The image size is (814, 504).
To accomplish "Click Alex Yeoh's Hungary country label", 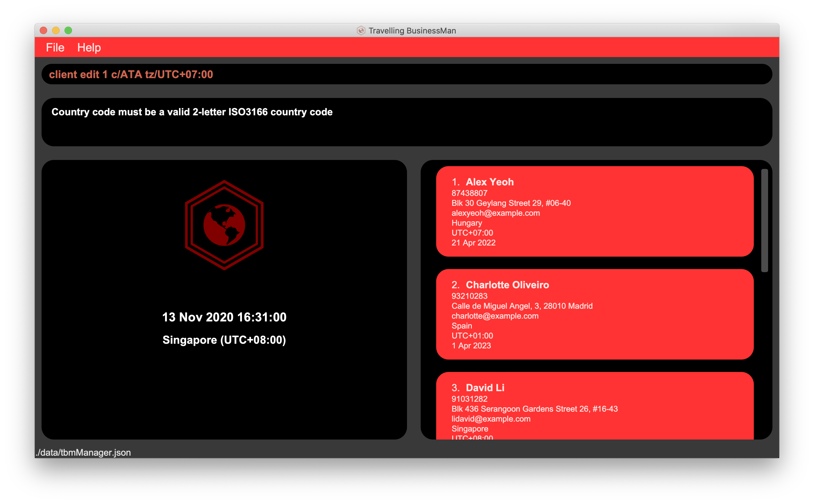I will point(466,223).
